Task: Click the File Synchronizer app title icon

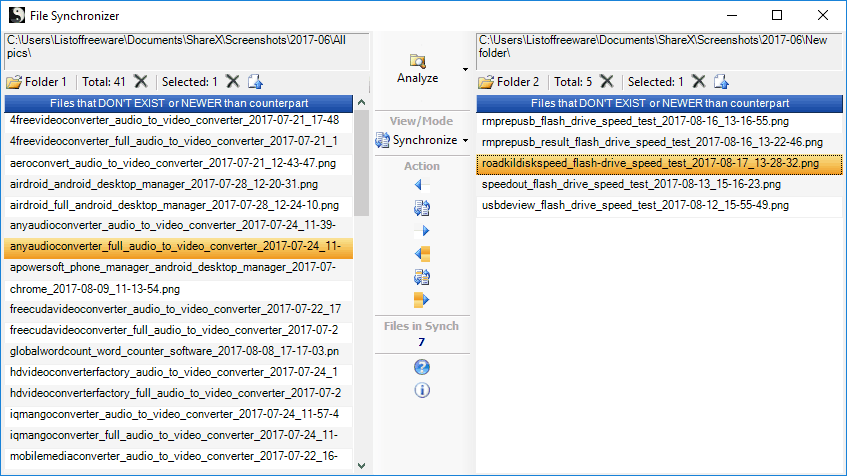Action: point(17,15)
